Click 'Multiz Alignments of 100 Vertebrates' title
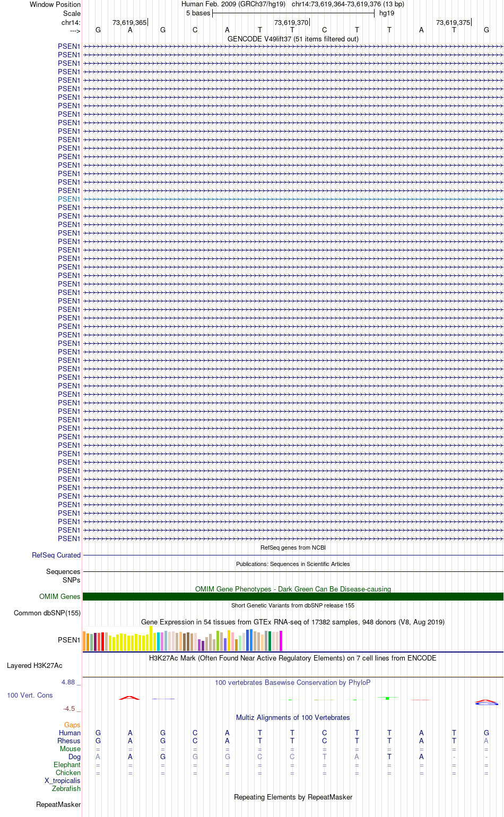This screenshot has height=817, width=504. (293, 718)
